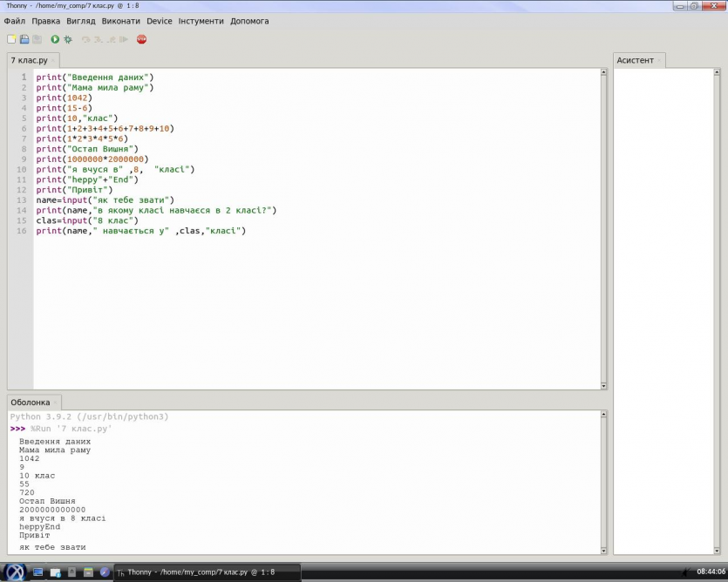Run the current script with green play icon
Image resolution: width=728 pixels, height=582 pixels.
pyautogui.click(x=55, y=39)
